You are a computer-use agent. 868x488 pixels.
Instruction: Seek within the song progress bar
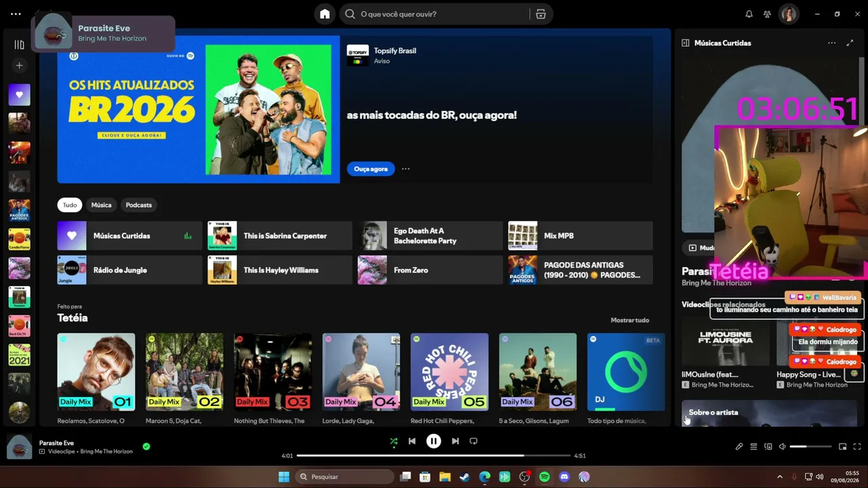[x=433, y=455]
